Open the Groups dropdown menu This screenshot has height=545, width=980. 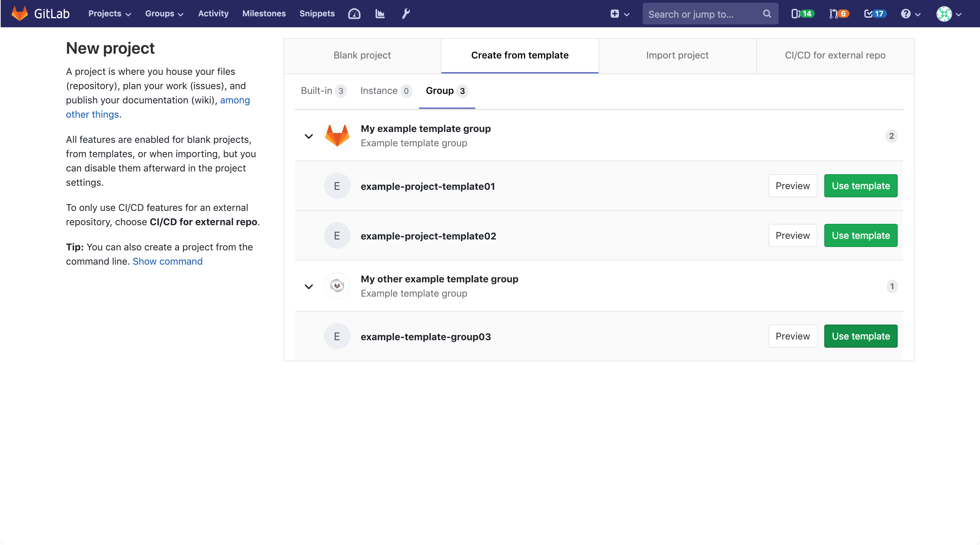click(164, 13)
